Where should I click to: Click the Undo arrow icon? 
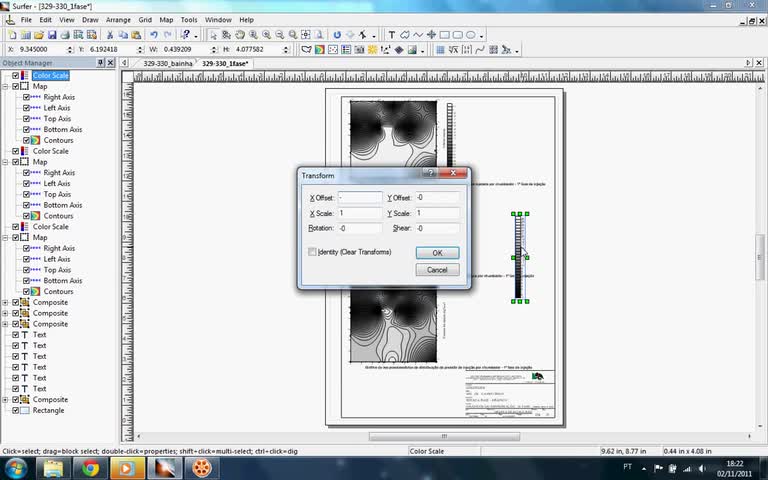tap(154, 35)
